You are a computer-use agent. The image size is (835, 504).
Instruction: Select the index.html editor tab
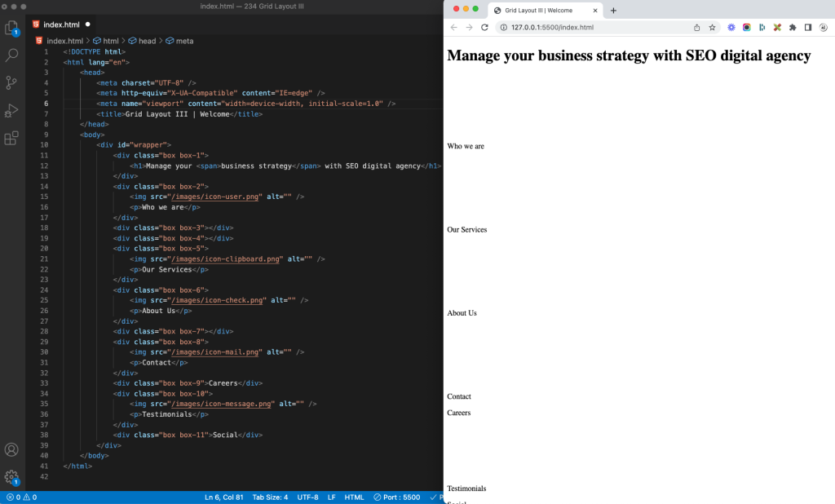tap(62, 24)
